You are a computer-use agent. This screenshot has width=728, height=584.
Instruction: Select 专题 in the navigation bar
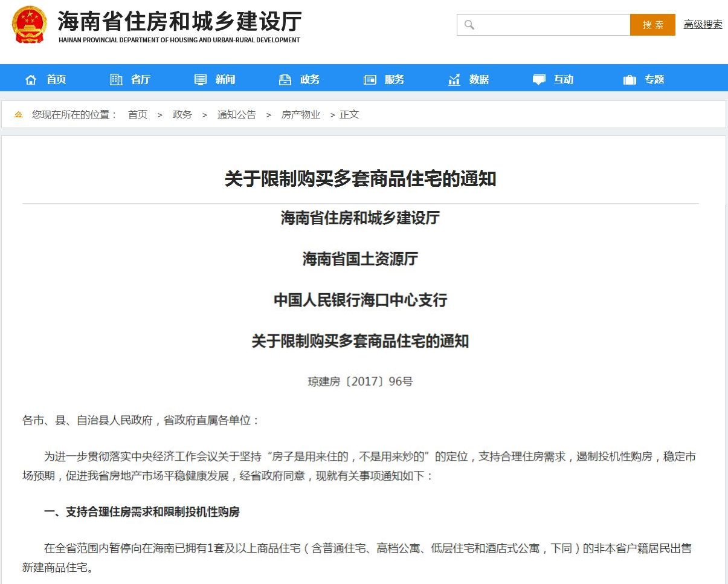[654, 80]
